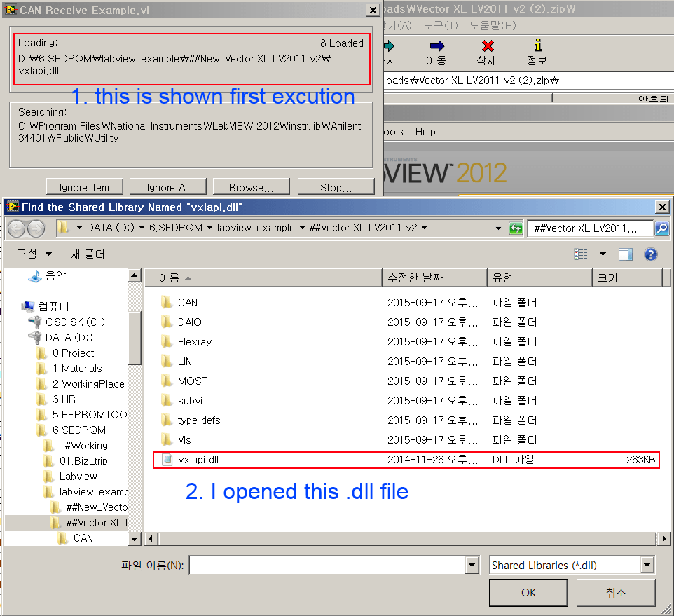The width and height of the screenshot is (674, 616).
Task: Click the folder search box
Action: 591,228
